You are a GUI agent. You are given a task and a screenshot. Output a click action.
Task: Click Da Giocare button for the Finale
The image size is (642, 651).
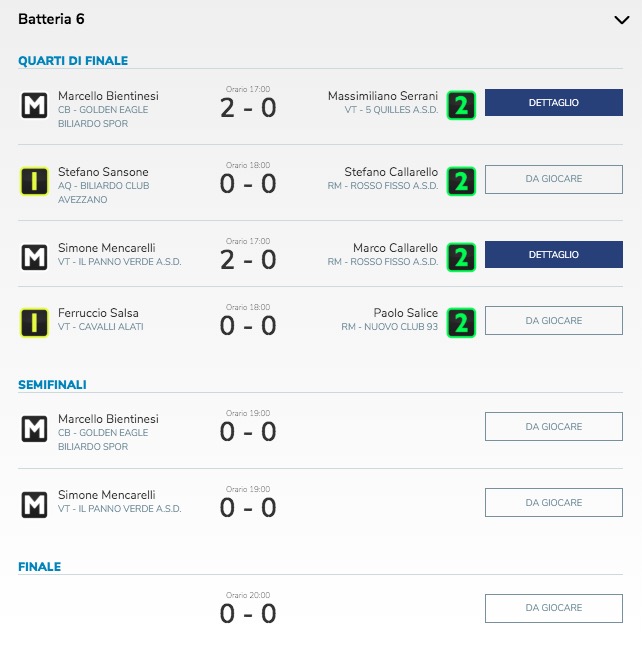coord(554,608)
